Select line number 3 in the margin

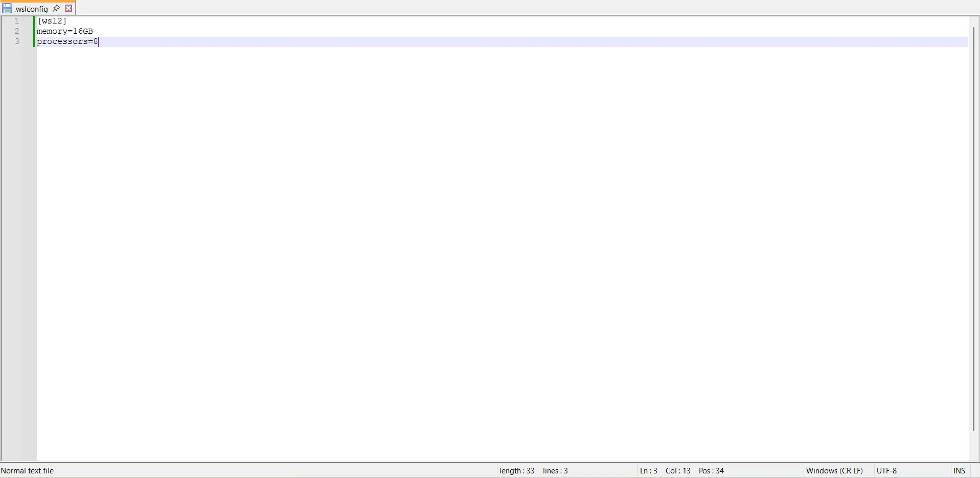(x=17, y=41)
